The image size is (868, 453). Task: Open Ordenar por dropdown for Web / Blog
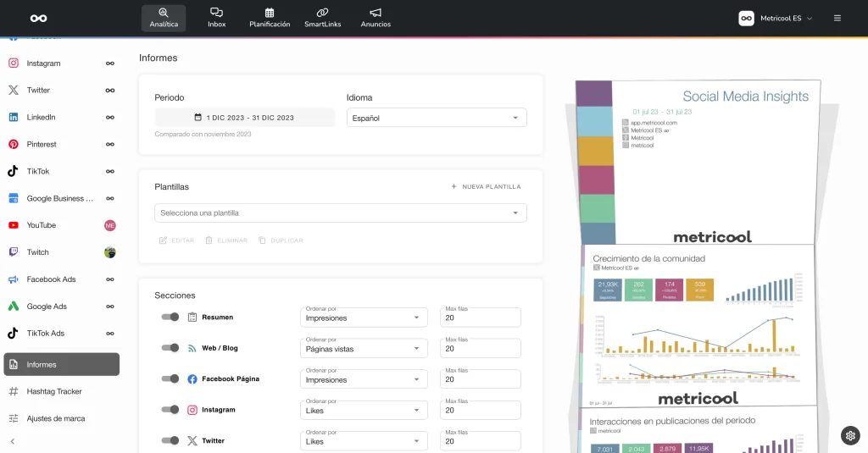364,349
